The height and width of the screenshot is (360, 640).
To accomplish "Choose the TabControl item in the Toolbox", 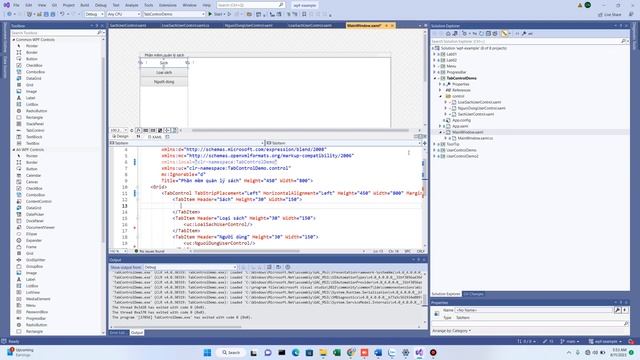I will (x=35, y=130).
